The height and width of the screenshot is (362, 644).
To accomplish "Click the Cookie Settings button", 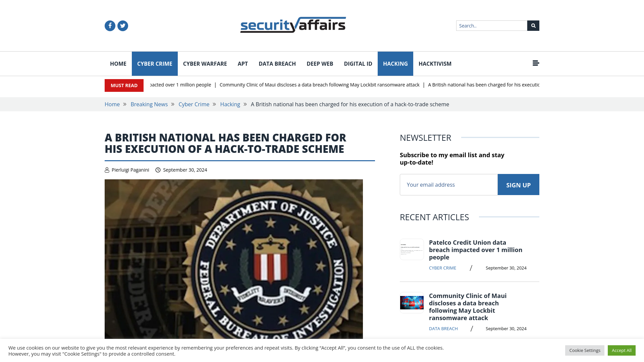I will coord(585,350).
